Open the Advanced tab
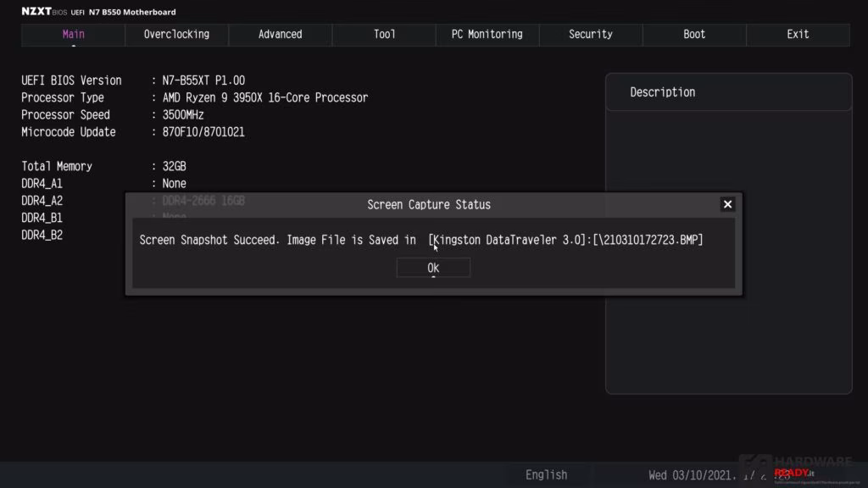The height and width of the screenshot is (488, 868). pyautogui.click(x=280, y=34)
